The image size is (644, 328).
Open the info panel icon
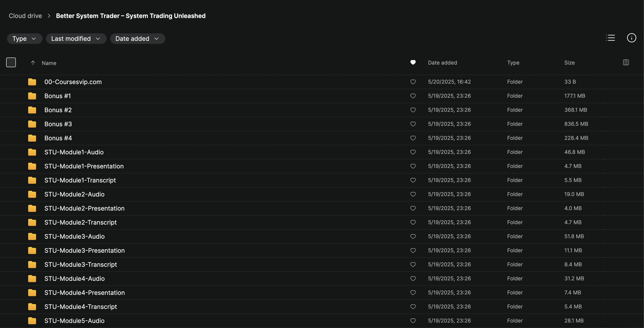(x=631, y=38)
